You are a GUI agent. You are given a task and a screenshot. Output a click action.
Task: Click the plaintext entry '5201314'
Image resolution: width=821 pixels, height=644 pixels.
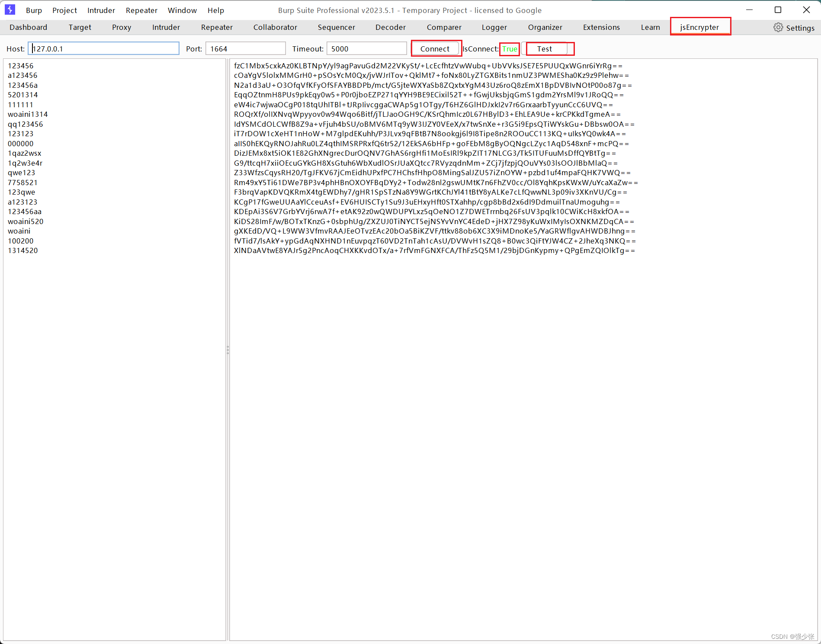[22, 95]
